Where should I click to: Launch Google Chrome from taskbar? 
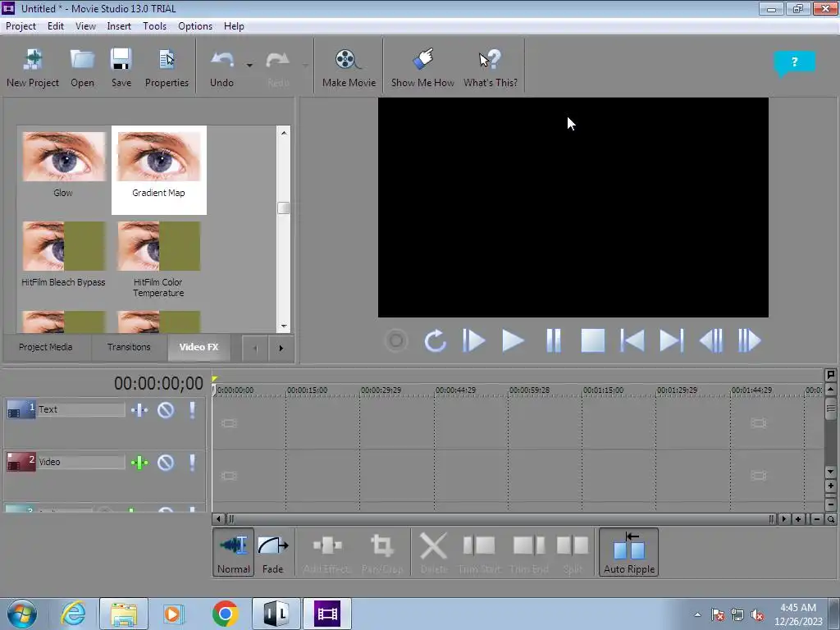click(x=225, y=614)
